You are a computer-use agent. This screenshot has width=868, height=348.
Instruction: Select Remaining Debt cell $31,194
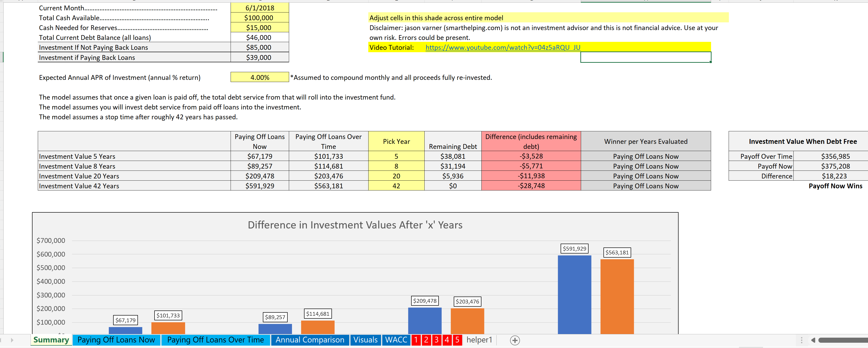tap(453, 166)
